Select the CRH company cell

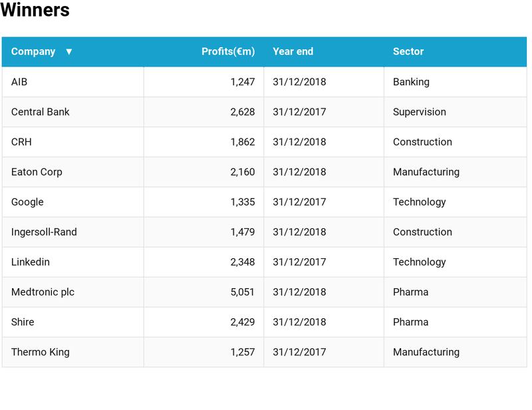pos(21,142)
